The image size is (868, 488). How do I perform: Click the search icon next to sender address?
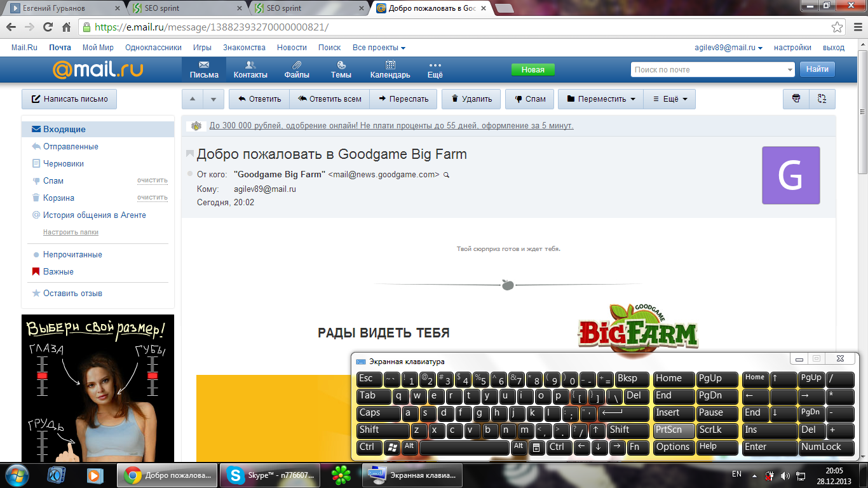click(446, 175)
